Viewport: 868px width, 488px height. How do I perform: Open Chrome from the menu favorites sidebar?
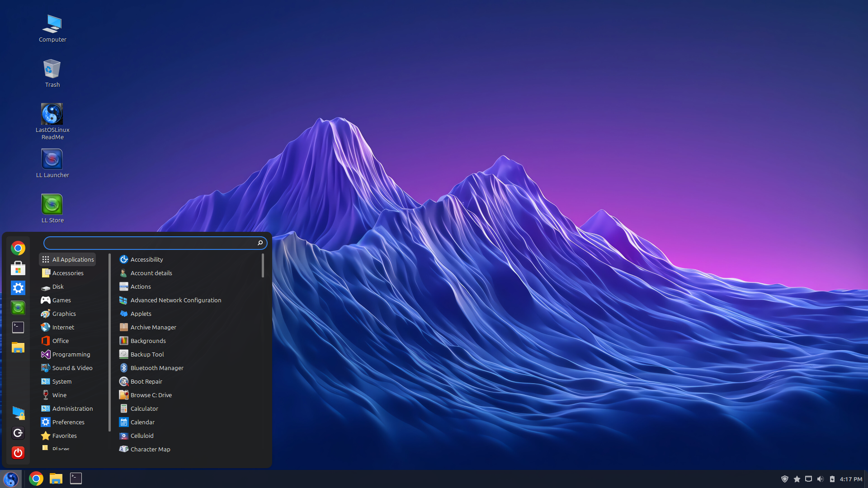coord(18,248)
